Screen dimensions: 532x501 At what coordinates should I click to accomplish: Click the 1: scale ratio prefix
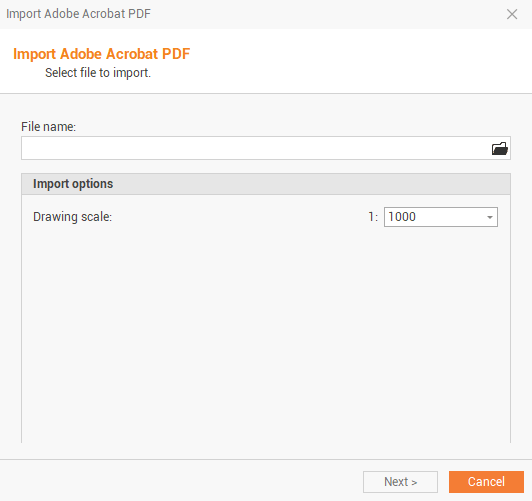(373, 217)
